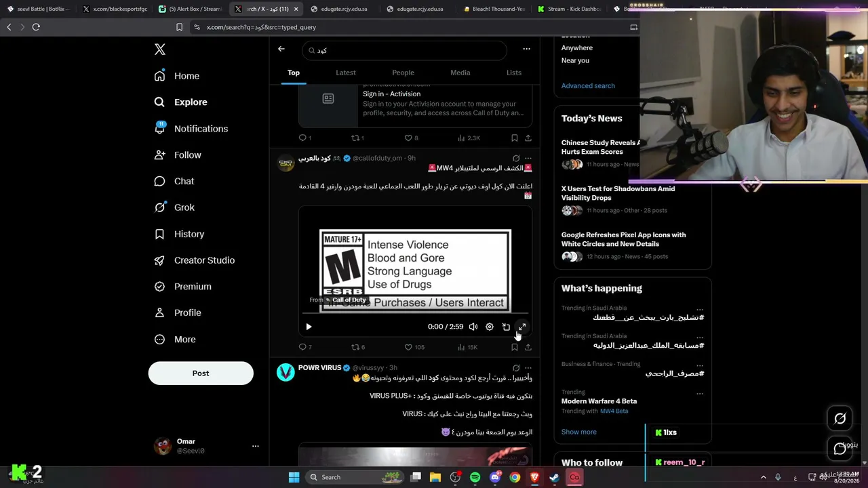View analytics of the 15K views post
Image resolution: width=868 pixels, height=488 pixels.
pyautogui.click(x=468, y=347)
